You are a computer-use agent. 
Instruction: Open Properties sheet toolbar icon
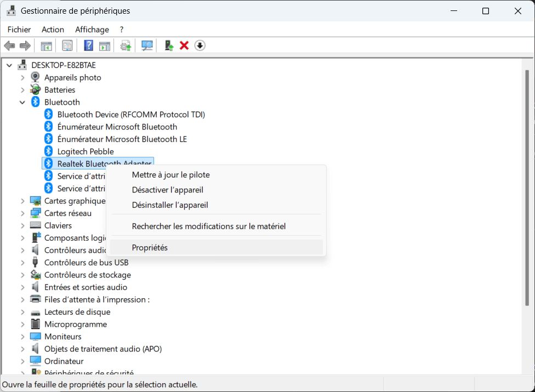pos(67,46)
